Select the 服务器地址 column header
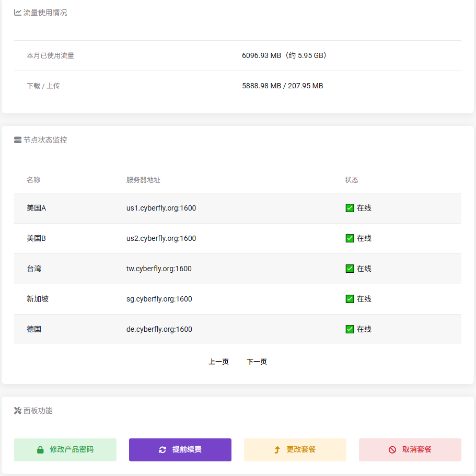 click(143, 180)
